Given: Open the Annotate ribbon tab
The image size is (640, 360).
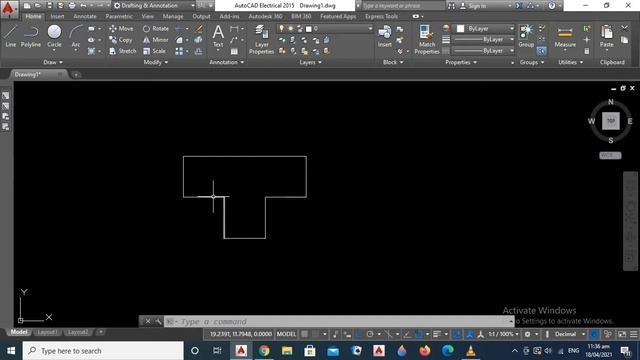Looking at the screenshot, I should click(85, 17).
